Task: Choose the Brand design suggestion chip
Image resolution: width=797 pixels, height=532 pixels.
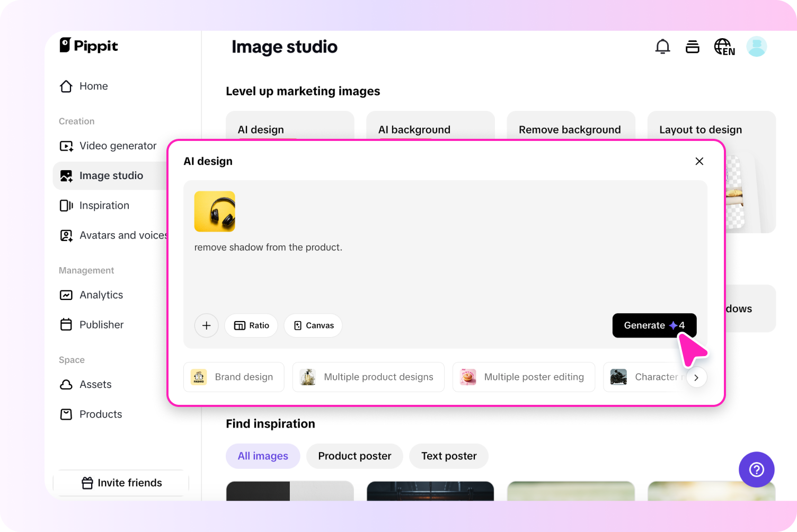Action: (x=234, y=377)
